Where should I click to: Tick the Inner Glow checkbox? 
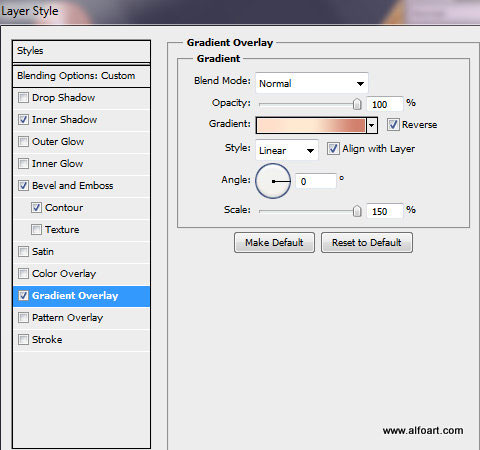(23, 164)
